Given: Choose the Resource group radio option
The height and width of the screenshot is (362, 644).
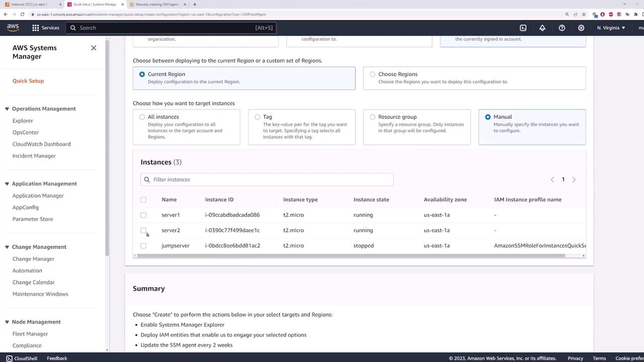Looking at the screenshot, I should point(372,117).
